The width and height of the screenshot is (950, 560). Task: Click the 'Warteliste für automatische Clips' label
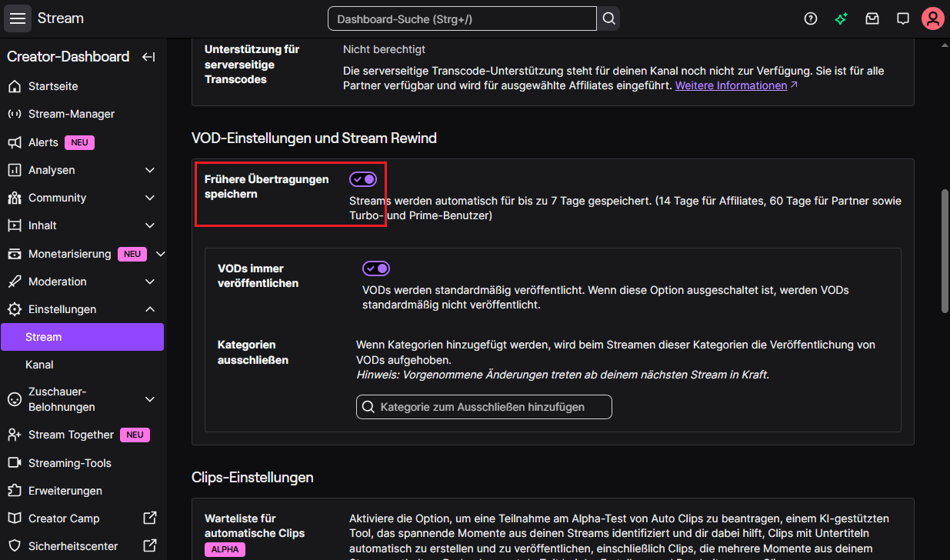255,525
